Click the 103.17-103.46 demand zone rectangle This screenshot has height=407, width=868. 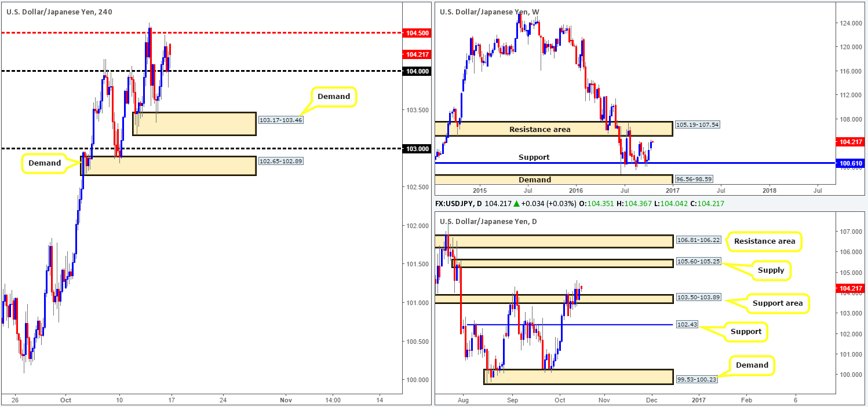tap(194, 124)
